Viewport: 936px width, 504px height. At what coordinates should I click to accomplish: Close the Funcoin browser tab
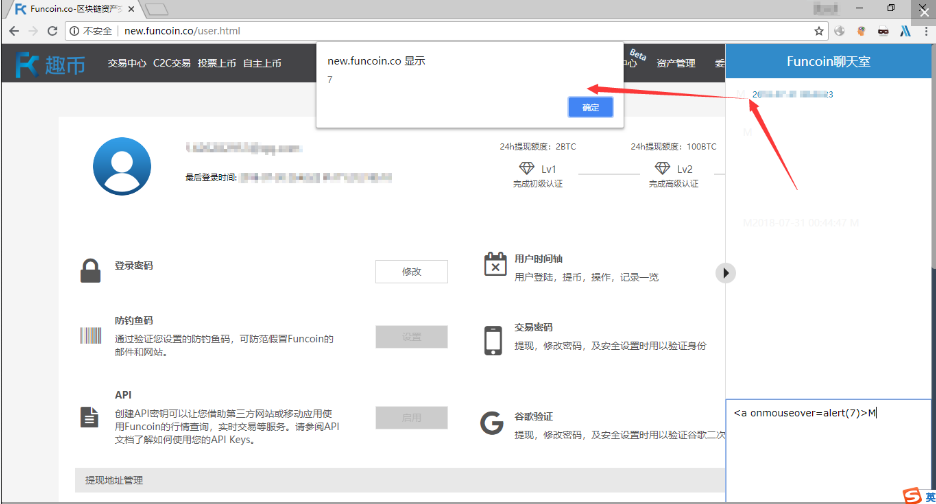click(x=131, y=9)
